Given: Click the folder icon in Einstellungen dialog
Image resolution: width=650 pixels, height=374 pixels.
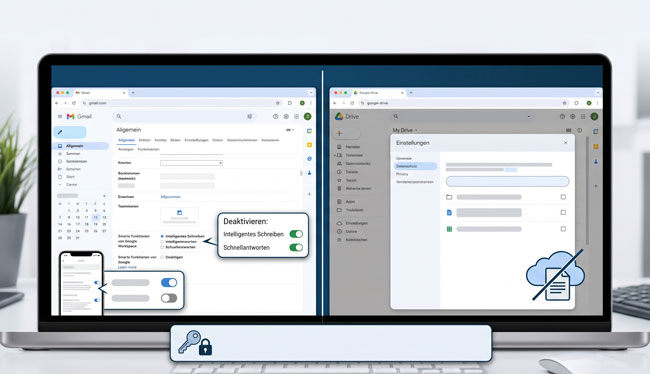Looking at the screenshot, I should (449, 197).
